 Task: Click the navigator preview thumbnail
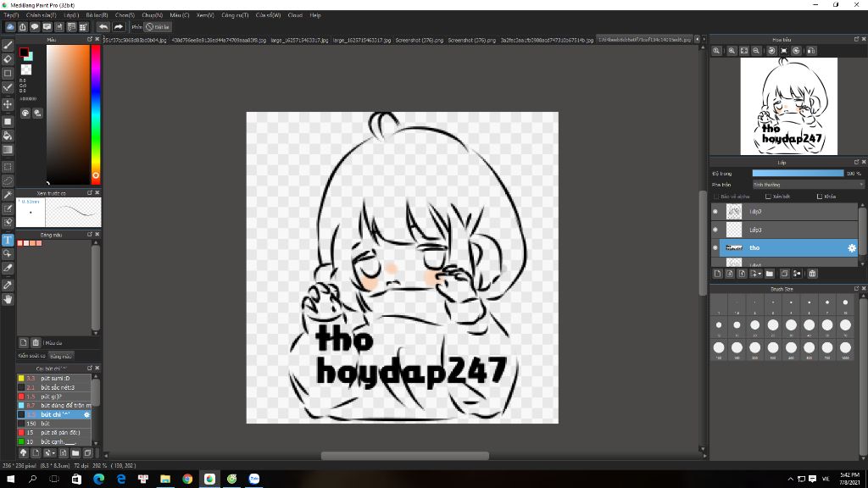pos(789,106)
